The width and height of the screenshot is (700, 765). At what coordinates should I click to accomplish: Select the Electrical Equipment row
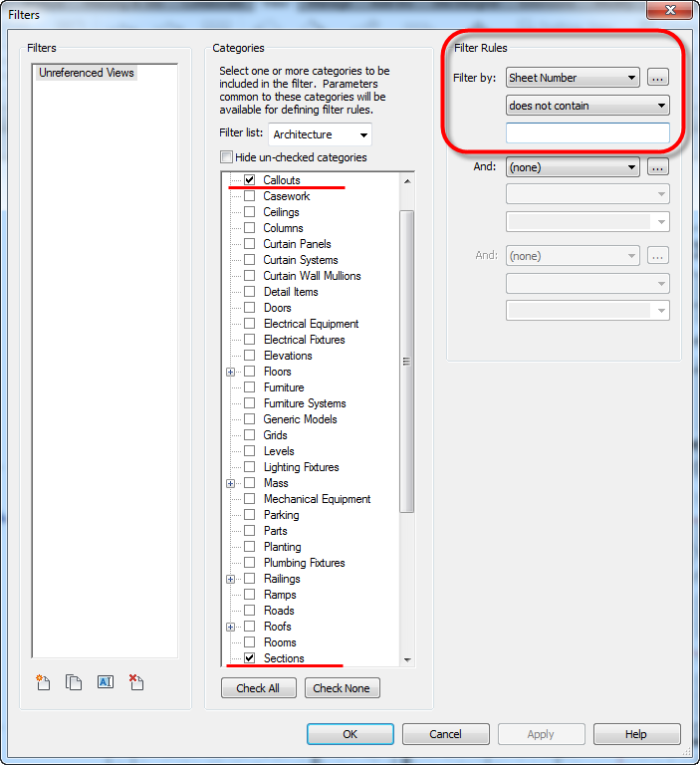[311, 324]
